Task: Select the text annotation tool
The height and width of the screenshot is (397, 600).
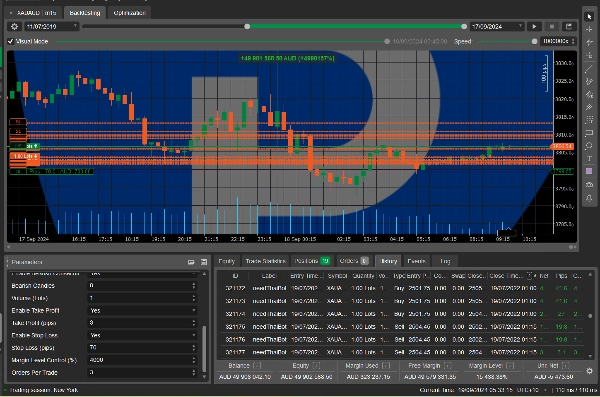Action: coord(589,158)
